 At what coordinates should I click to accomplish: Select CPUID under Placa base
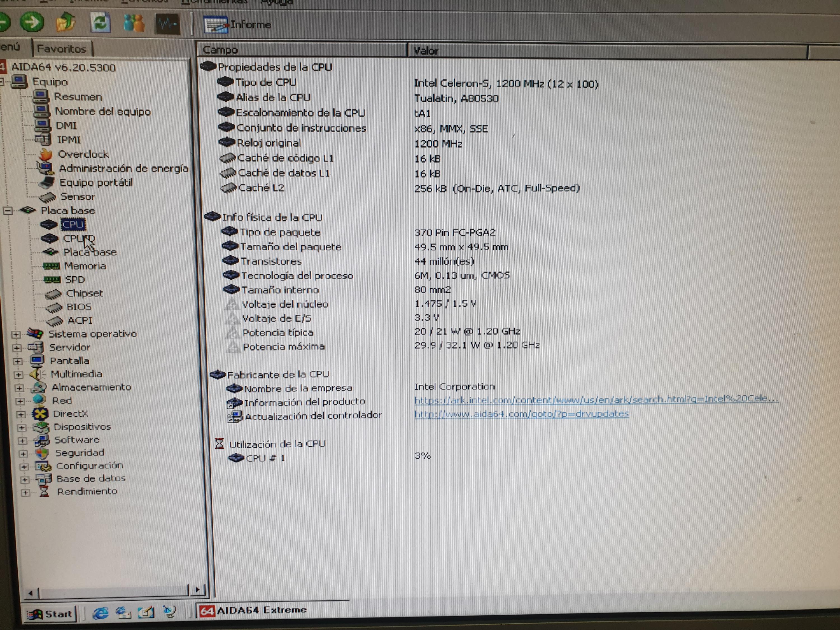(78, 239)
